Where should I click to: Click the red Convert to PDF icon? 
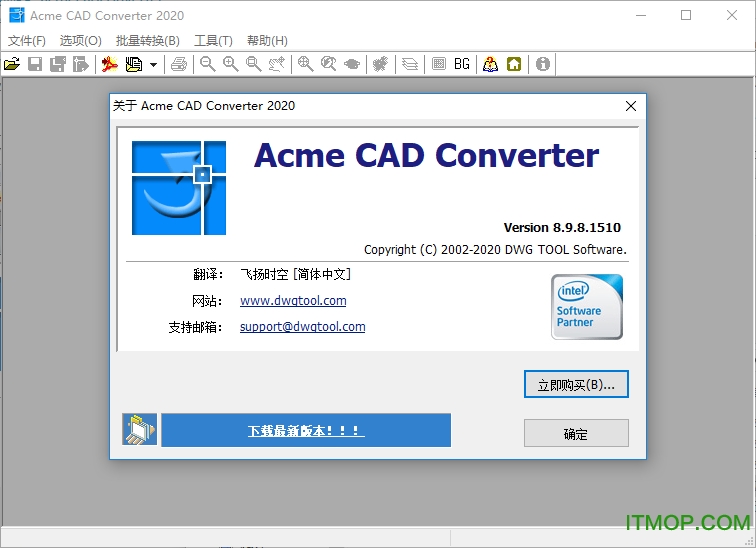click(110, 64)
